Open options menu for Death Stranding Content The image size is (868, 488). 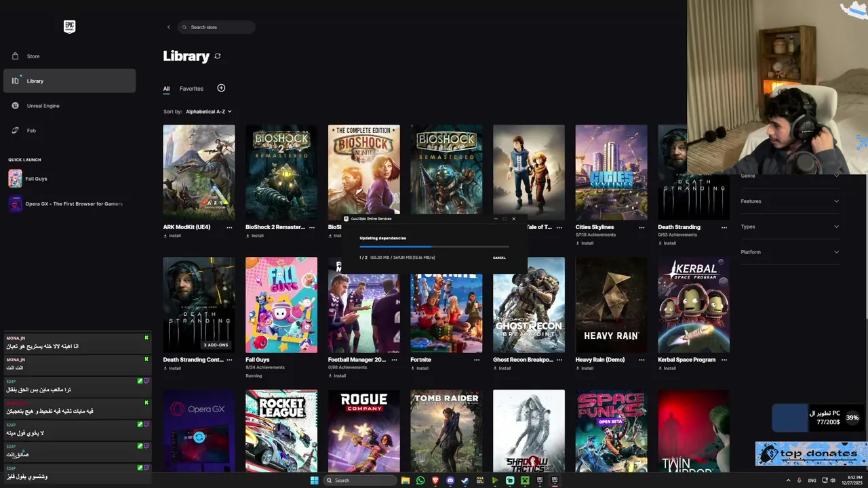pyautogui.click(x=229, y=360)
